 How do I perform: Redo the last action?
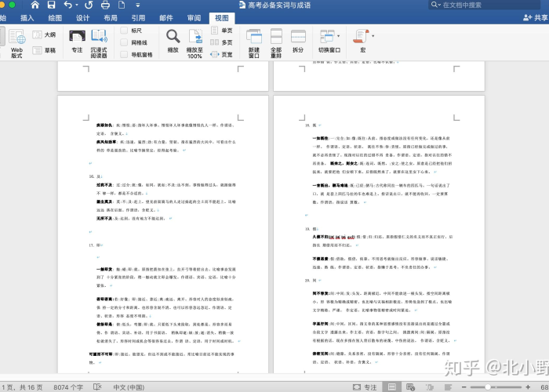[89, 5]
